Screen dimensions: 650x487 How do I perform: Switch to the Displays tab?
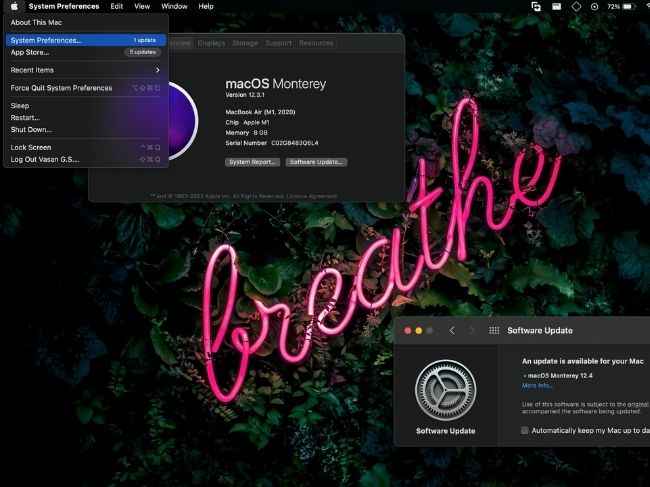pos(211,43)
